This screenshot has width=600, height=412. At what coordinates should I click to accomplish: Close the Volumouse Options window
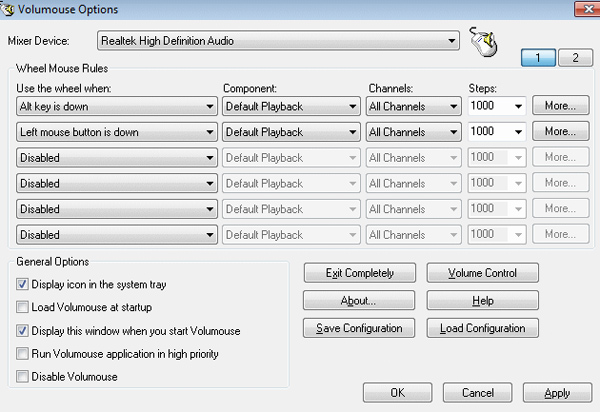click(x=587, y=8)
